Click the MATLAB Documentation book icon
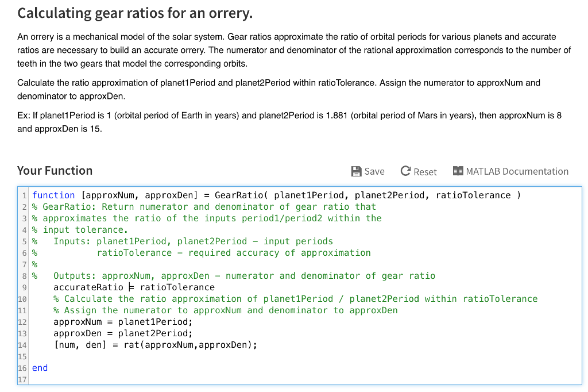The height and width of the screenshot is (392, 588). click(x=458, y=171)
